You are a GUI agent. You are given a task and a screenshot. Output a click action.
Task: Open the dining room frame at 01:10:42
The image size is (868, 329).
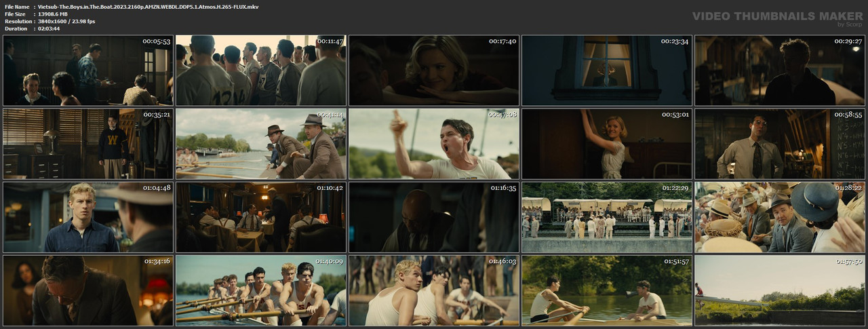pyautogui.click(x=261, y=217)
